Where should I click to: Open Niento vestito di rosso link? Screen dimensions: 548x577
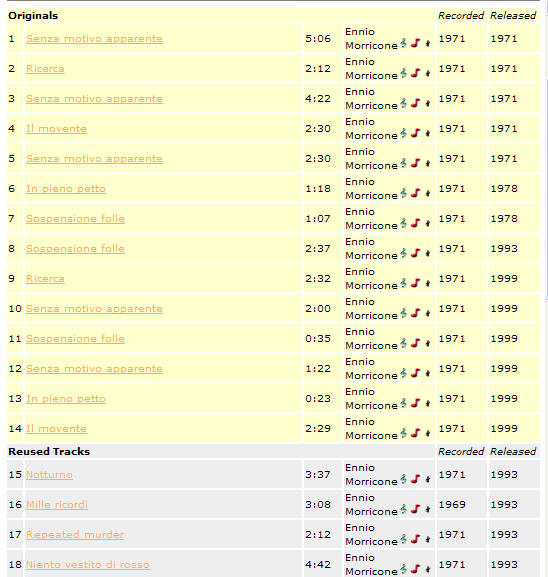[88, 564]
